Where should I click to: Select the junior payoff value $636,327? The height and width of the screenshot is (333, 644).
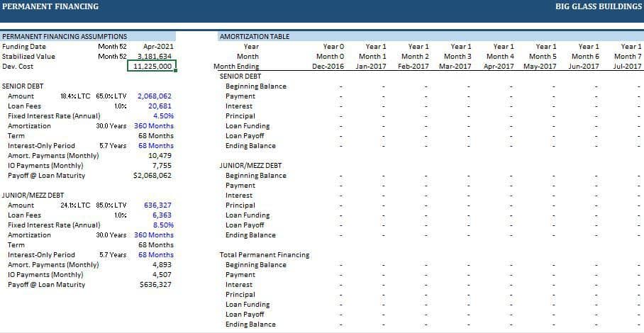(156, 284)
